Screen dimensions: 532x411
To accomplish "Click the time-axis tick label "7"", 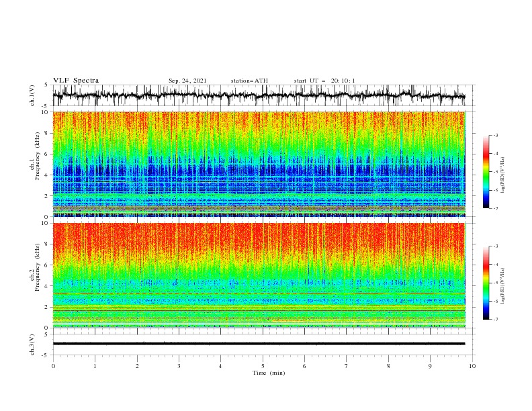I will pos(347,366).
